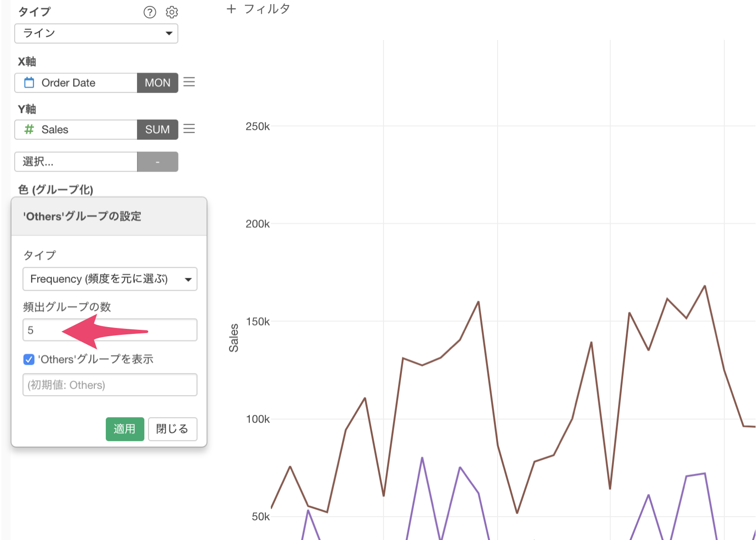
Task: Click the Sales axis title
Action: tap(234, 338)
